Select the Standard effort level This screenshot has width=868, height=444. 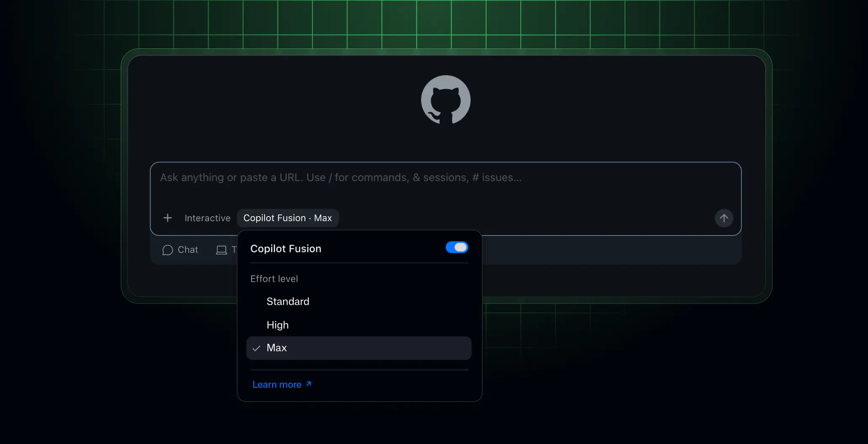pos(359,301)
